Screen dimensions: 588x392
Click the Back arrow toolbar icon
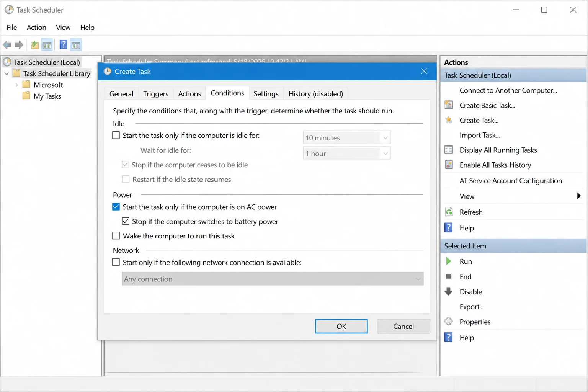pos(7,45)
